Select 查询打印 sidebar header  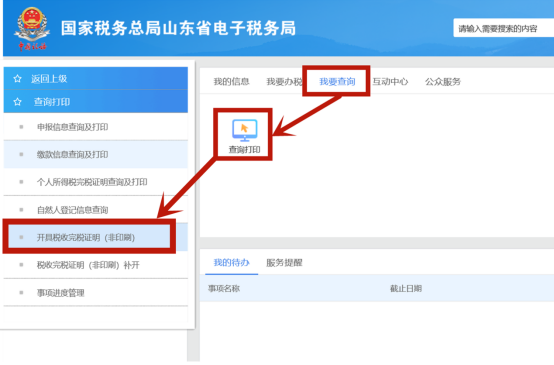[96, 102]
